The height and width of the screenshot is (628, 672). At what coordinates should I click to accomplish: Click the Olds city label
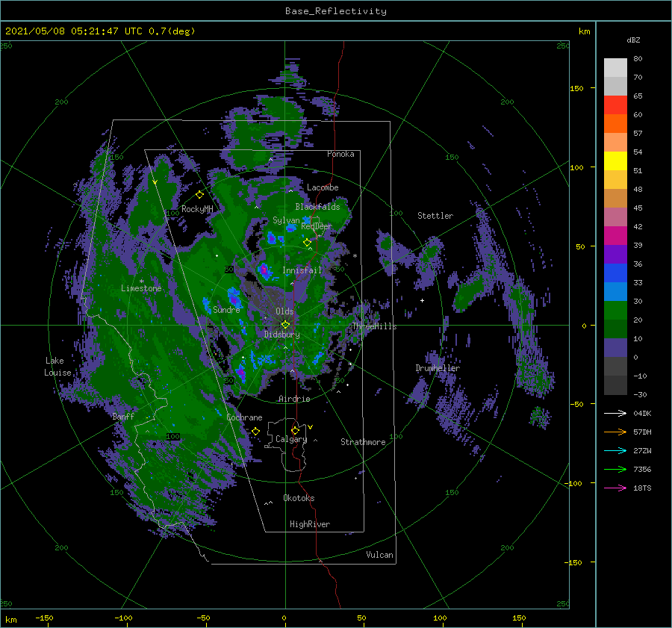tap(284, 311)
